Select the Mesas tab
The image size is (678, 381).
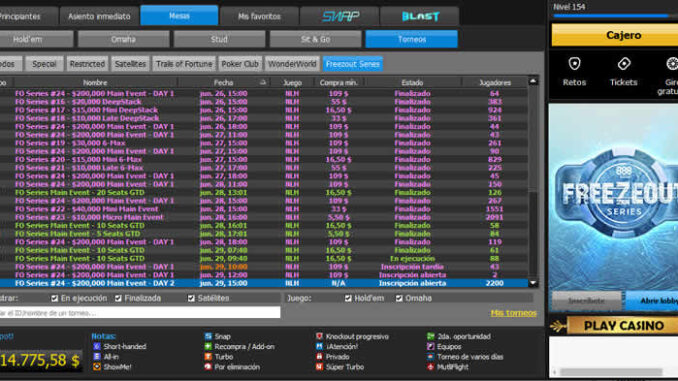179,16
